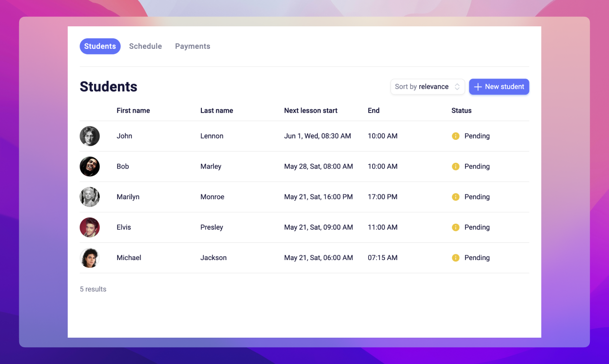This screenshot has height=364, width=609.
Task: Click the pending status icon for Marilyn
Action: point(456,197)
